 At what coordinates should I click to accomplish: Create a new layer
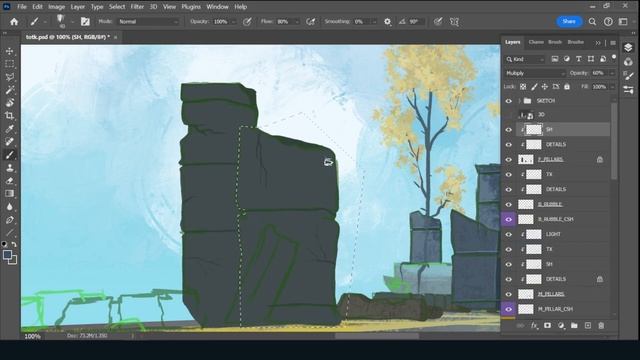pyautogui.click(x=588, y=325)
